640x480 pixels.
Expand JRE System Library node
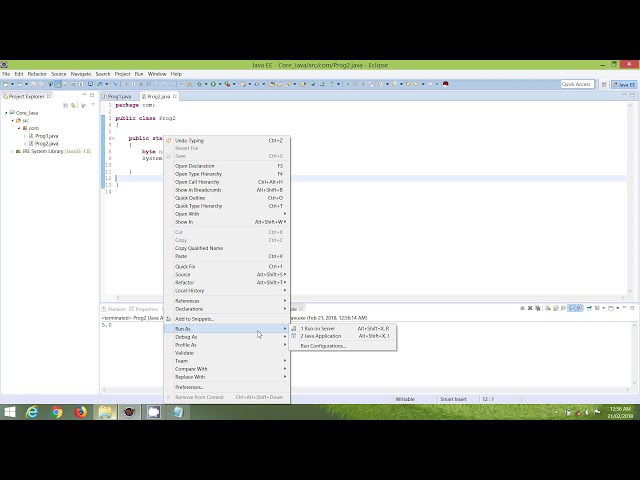tap(12, 151)
